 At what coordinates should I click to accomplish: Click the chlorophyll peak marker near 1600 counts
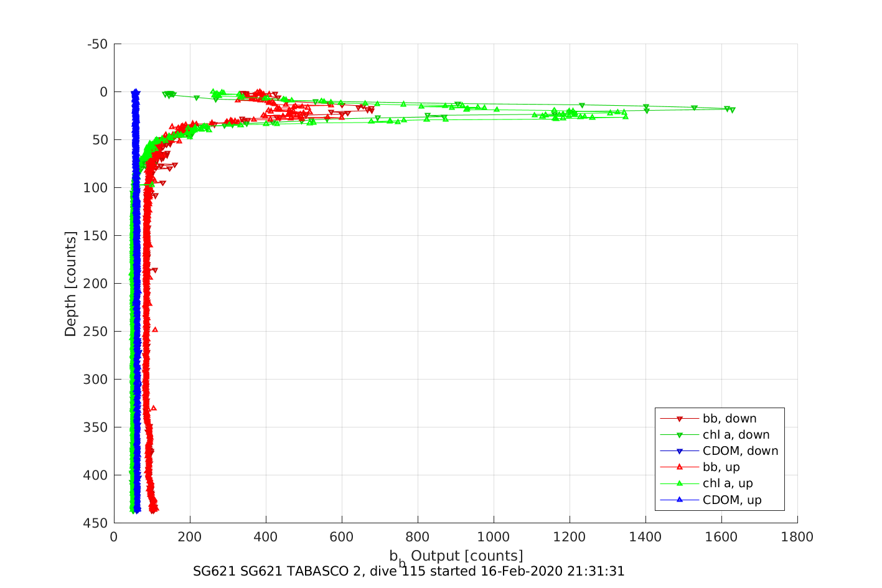(732, 110)
